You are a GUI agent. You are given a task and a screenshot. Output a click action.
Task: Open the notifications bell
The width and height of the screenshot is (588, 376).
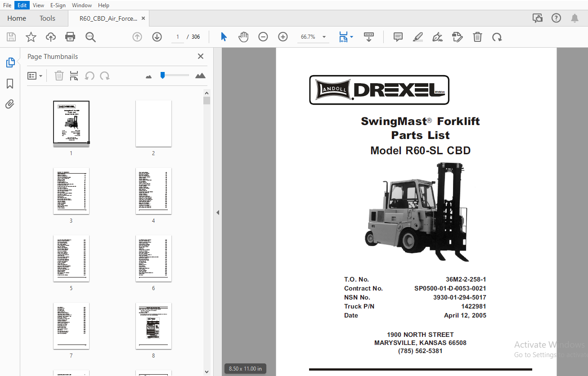575,18
